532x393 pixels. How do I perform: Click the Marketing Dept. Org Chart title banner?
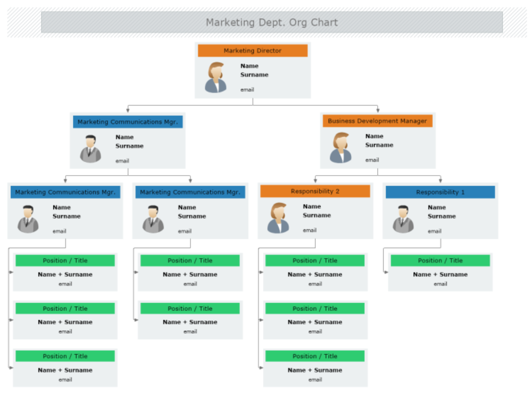pyautogui.click(x=272, y=22)
